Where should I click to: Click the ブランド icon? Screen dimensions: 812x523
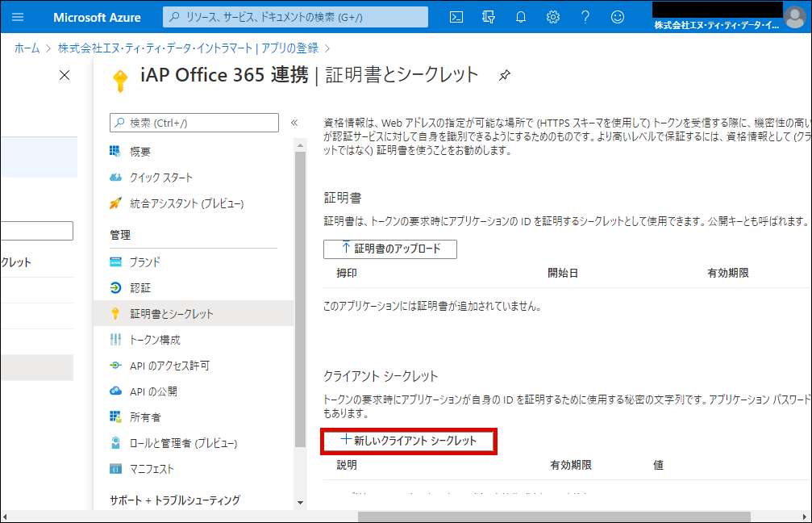(x=115, y=261)
